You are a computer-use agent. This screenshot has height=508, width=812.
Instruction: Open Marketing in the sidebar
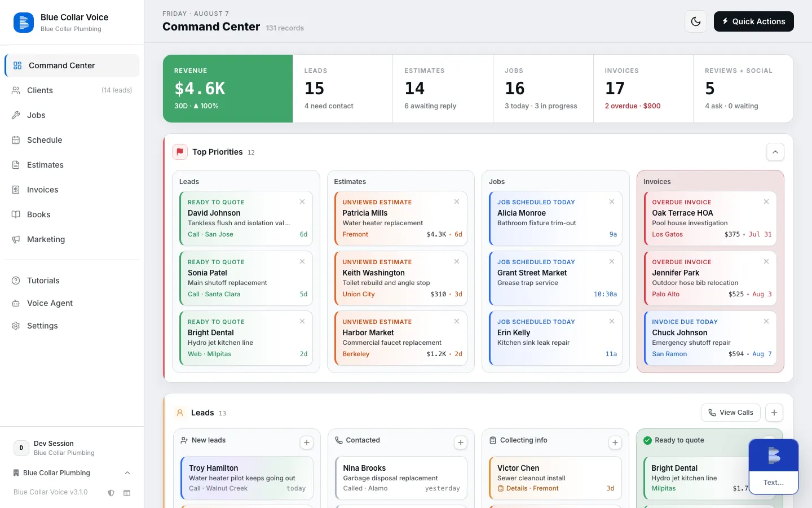[x=72, y=239]
